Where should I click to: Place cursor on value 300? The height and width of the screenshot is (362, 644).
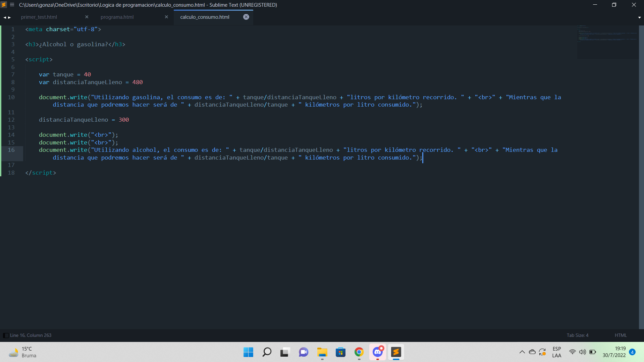pos(124,120)
